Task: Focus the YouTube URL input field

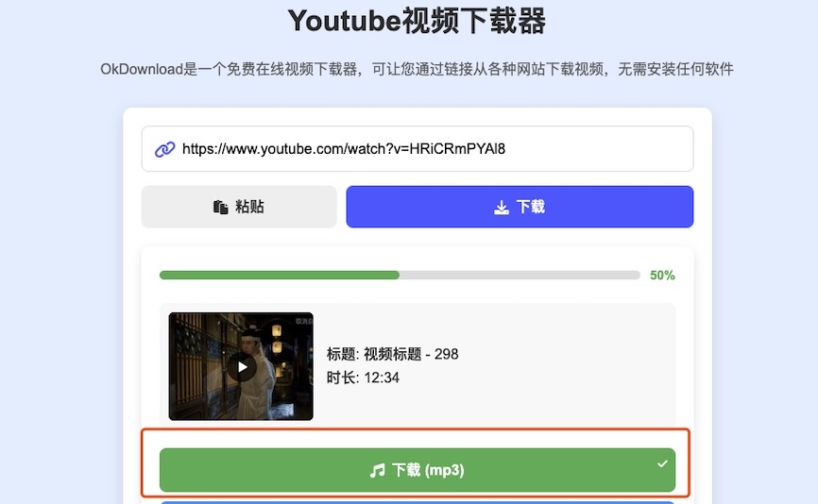Action: [x=425, y=149]
